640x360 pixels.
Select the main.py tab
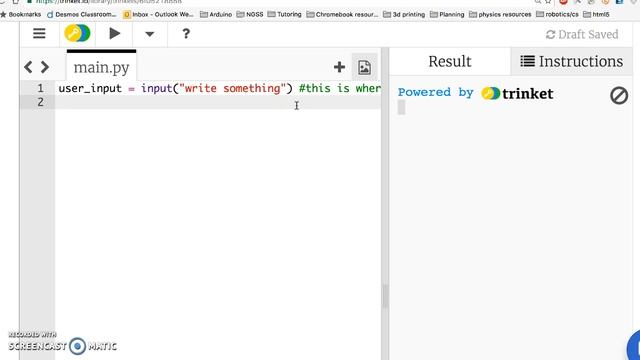click(101, 66)
